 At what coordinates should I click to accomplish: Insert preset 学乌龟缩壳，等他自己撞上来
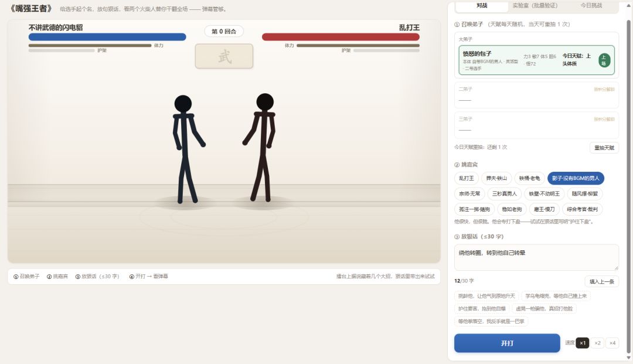point(556,296)
